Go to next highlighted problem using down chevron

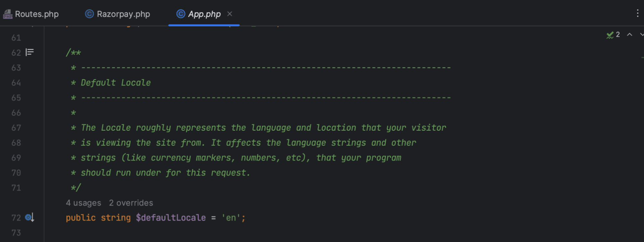coord(641,35)
